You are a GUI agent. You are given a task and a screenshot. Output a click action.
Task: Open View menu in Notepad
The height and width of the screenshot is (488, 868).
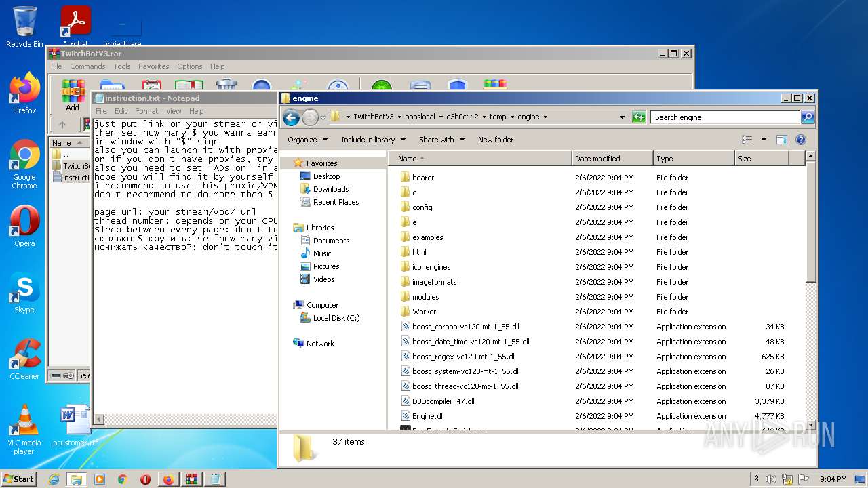pyautogui.click(x=174, y=111)
